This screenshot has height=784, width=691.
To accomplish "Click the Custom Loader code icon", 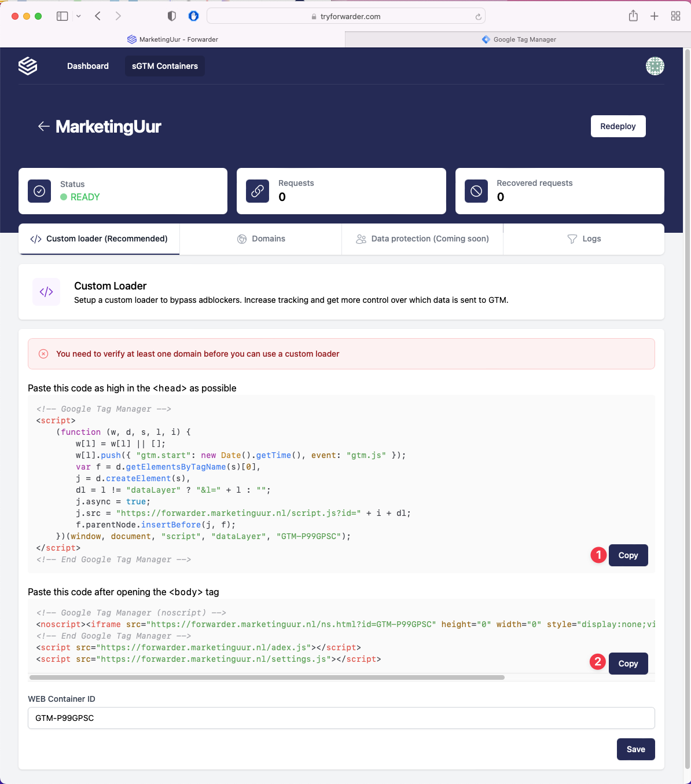I will 46,292.
